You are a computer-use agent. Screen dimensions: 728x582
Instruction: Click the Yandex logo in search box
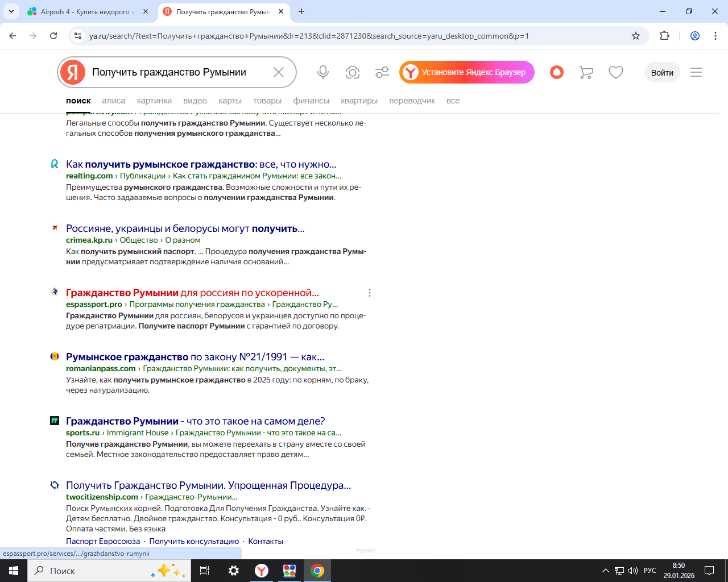73,72
